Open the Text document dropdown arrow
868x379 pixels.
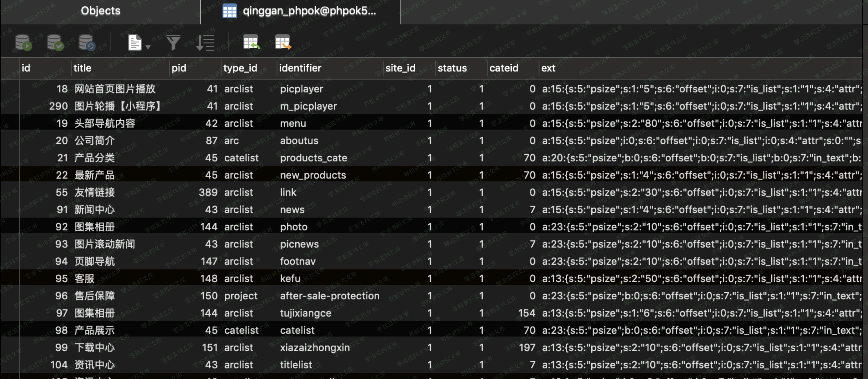(x=148, y=47)
